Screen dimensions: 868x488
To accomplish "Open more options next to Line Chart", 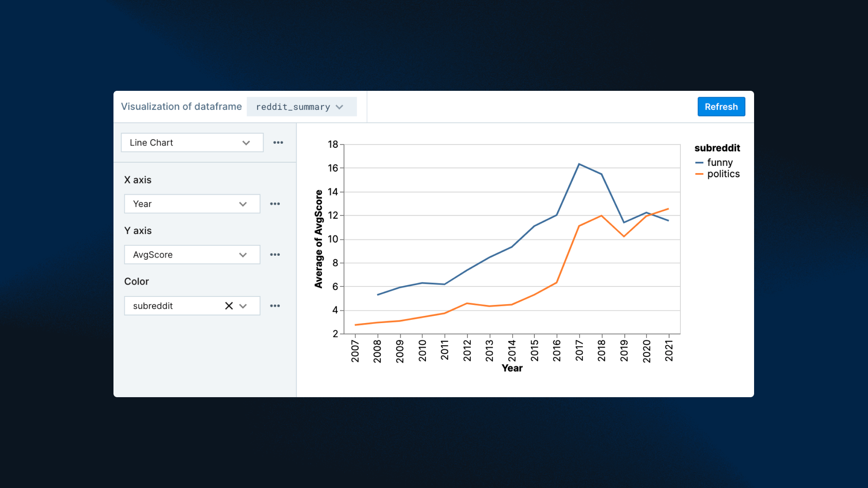I will [278, 143].
